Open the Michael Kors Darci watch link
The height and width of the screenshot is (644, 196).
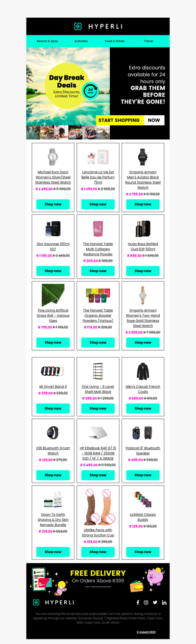click(53, 177)
